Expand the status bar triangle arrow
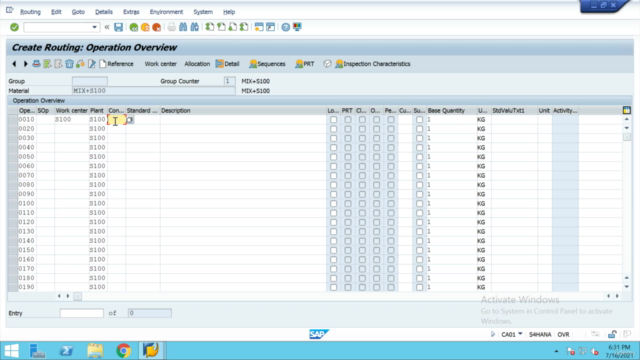 point(493,334)
